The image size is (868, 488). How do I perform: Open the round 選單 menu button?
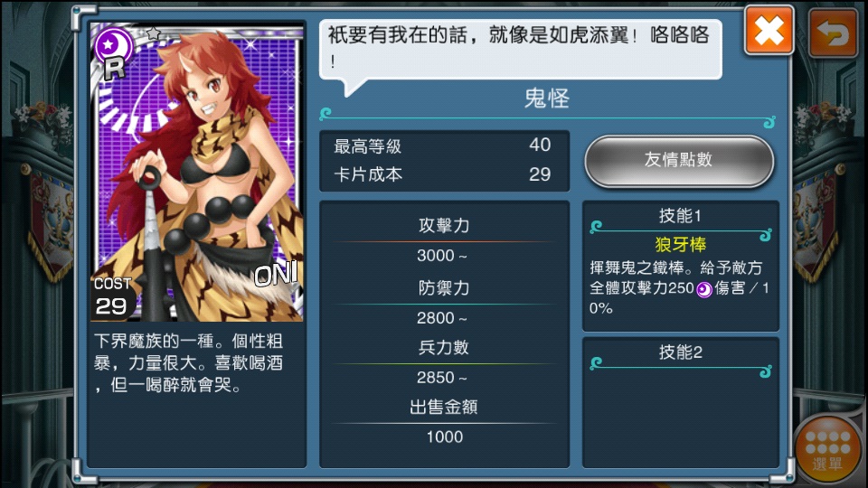click(827, 448)
